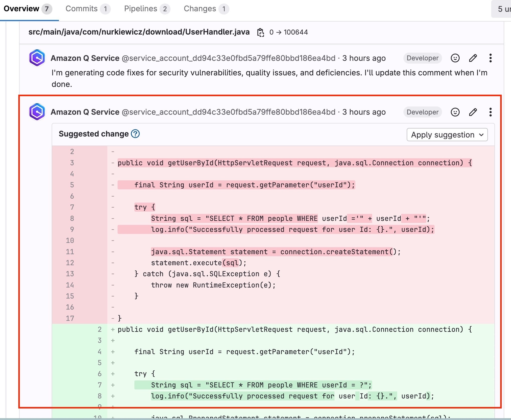The image size is (511, 420).
Task: Switch to the Overview tab
Action: tap(28, 9)
